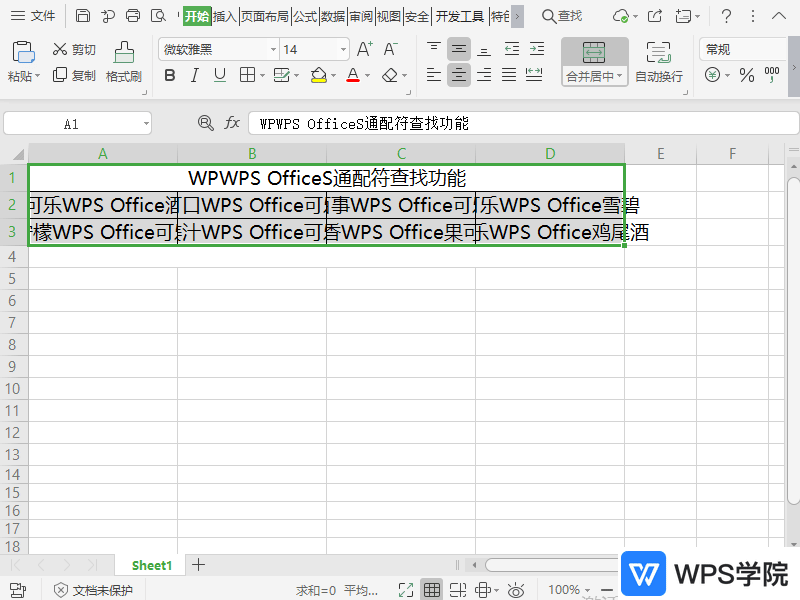Decrease font size with A- icon
Screen dimensions: 800x600
tap(390, 49)
